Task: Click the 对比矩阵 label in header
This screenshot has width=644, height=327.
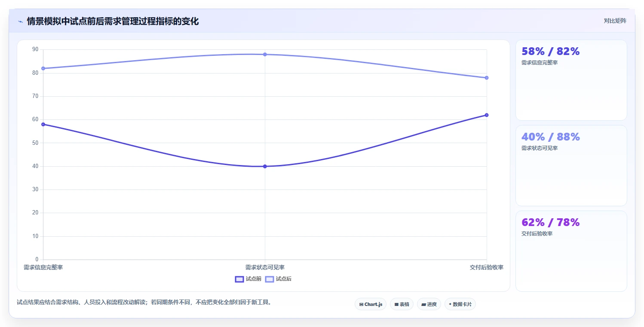Action: (x=615, y=21)
